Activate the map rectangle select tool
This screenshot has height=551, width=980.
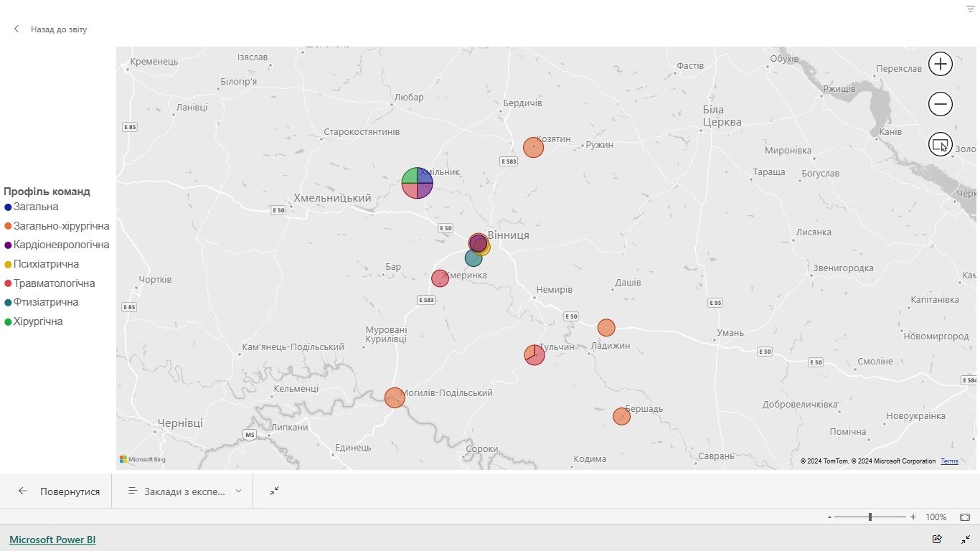coord(940,144)
